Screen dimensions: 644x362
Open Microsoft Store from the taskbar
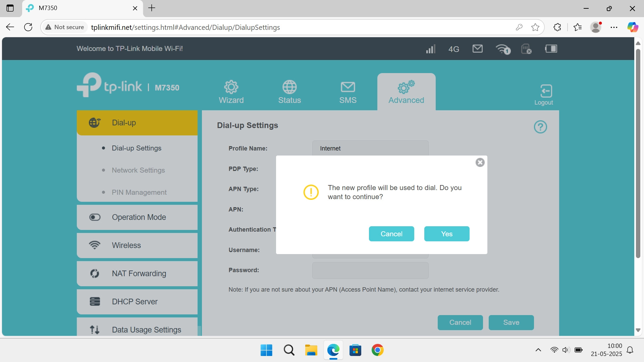click(355, 350)
